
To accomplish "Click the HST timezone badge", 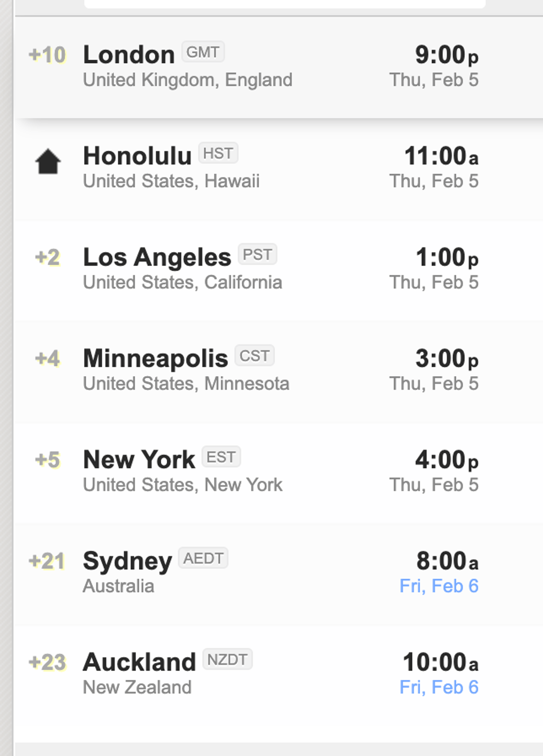I will click(x=218, y=153).
